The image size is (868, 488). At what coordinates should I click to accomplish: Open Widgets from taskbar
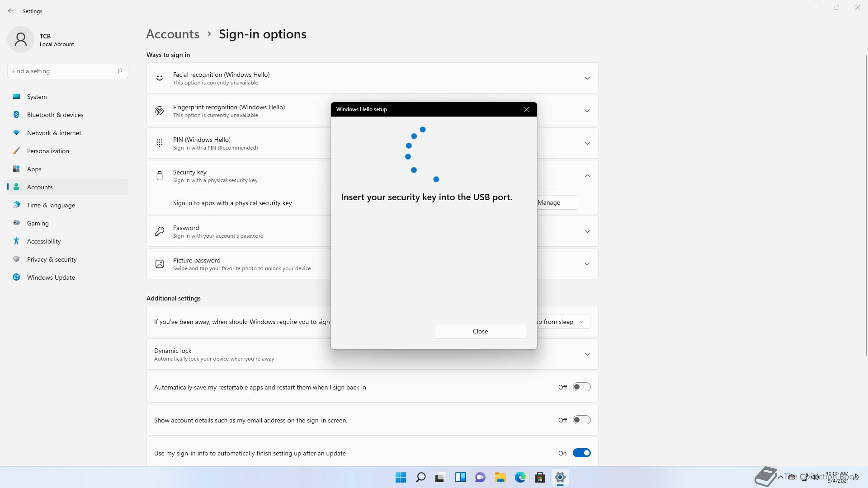point(460,477)
